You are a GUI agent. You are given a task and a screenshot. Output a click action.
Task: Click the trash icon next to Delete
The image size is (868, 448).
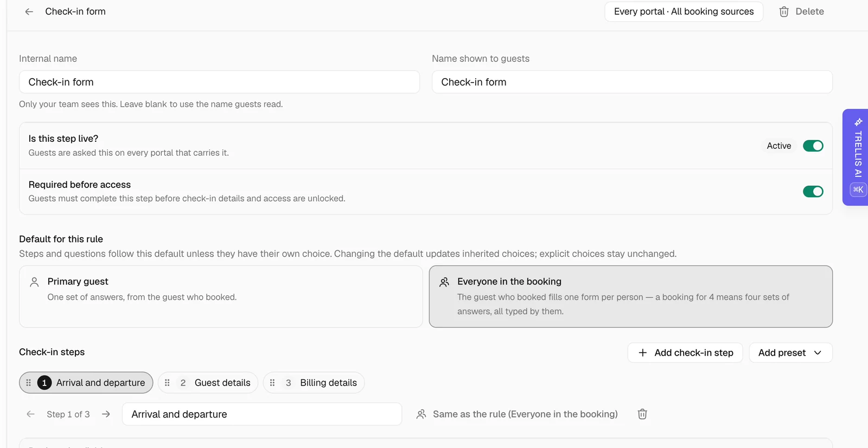[x=784, y=11]
